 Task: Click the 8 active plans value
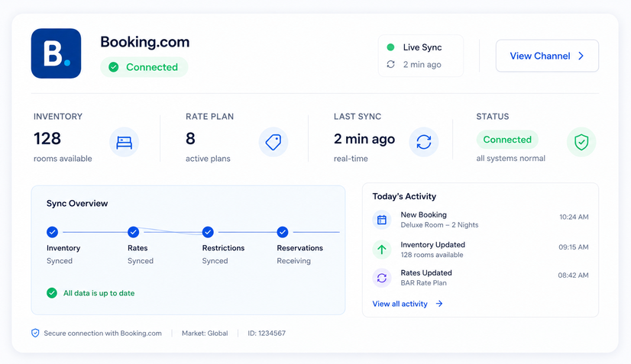pos(190,139)
